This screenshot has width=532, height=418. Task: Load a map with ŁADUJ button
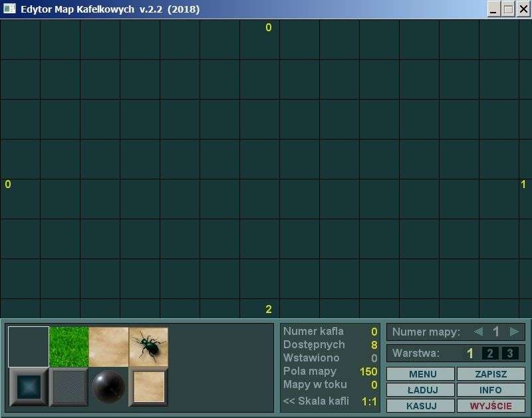click(421, 390)
